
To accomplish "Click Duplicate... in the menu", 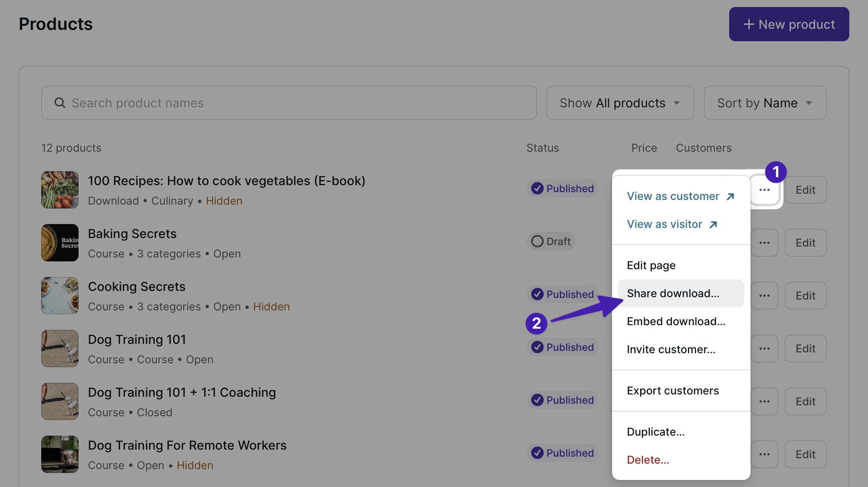I will tap(656, 432).
